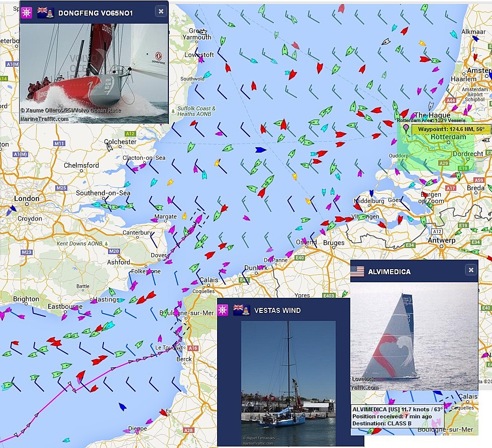Click the Antwerp city label

[x=442, y=240]
